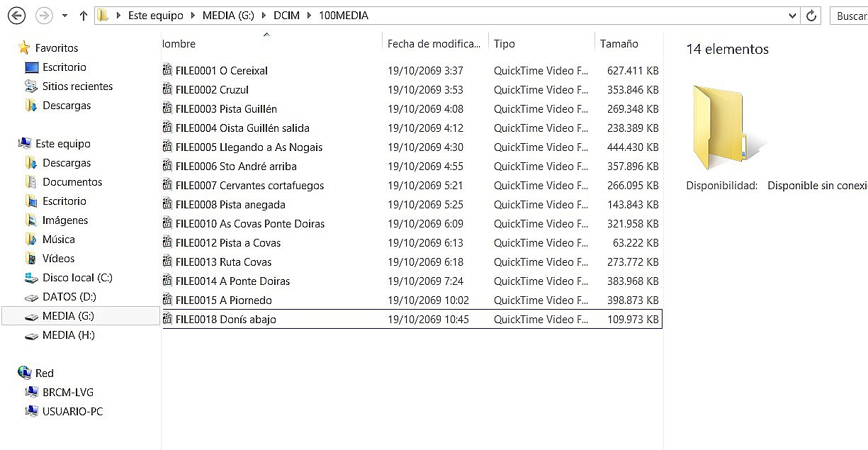The height and width of the screenshot is (450, 868).
Task: Click date cell 19/10/2069 7:24
Action: click(x=425, y=281)
